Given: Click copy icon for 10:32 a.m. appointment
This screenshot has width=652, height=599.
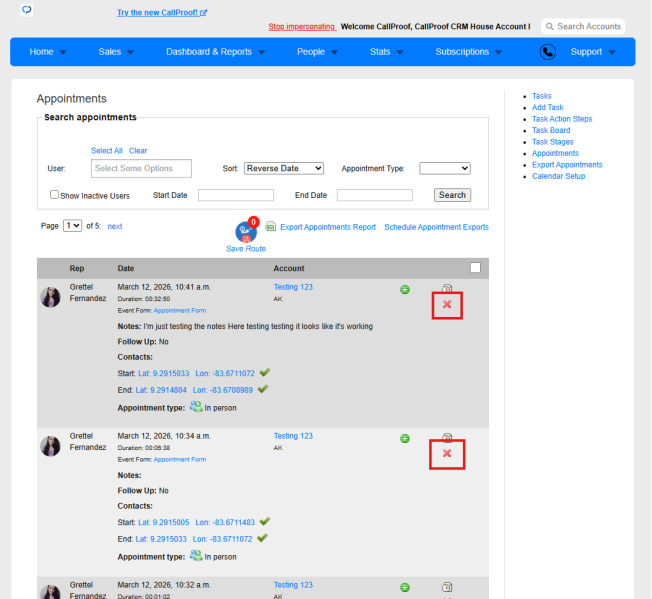Looking at the screenshot, I should point(447,587).
